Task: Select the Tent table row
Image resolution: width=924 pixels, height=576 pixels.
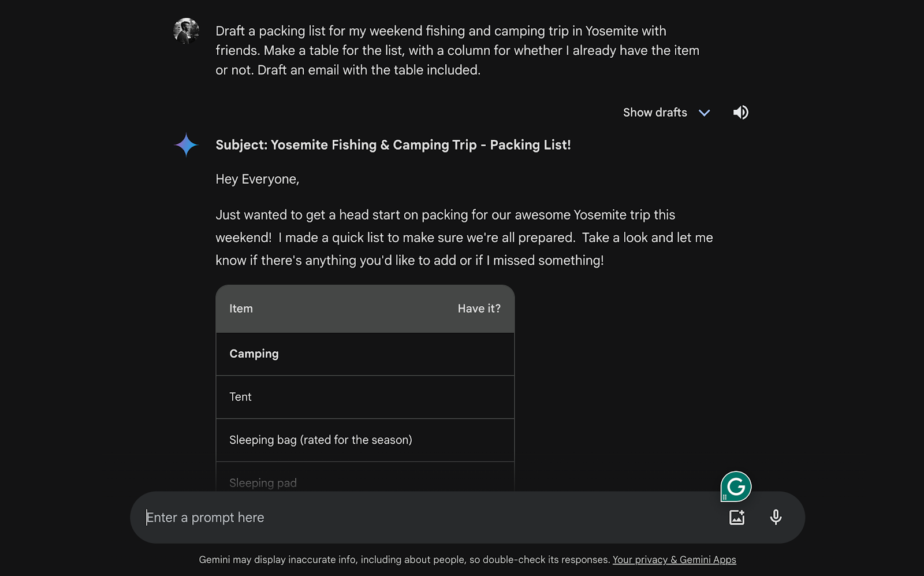Action: click(365, 397)
